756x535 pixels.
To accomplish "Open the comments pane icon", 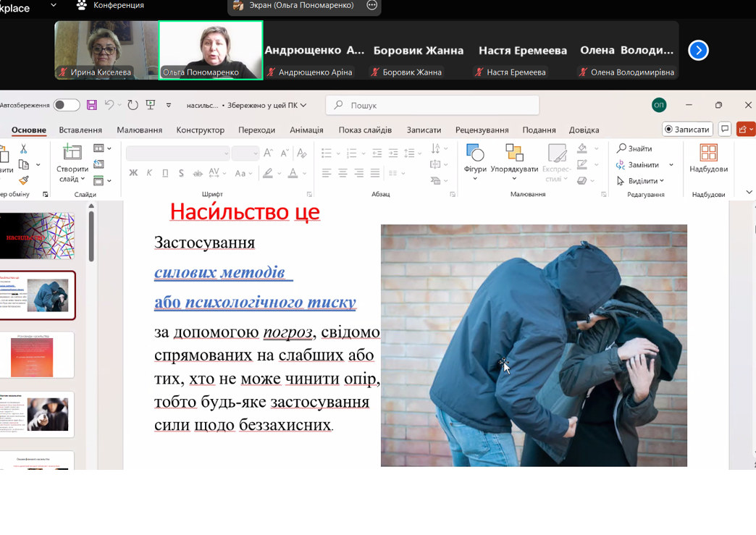I will click(x=725, y=130).
